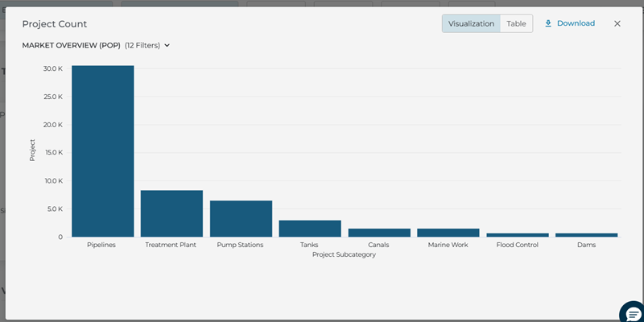The width and height of the screenshot is (644, 322).
Task: Select the Marine Work bar
Action: 448,233
